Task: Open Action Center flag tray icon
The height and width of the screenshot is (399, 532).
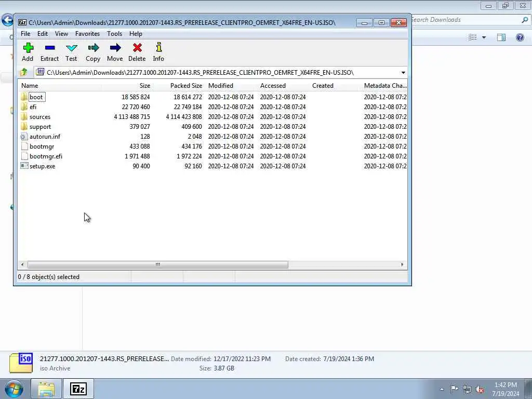Action: coord(454,389)
